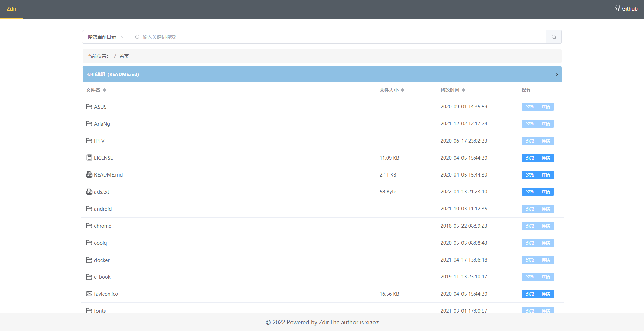The height and width of the screenshot is (331, 644).
Task: Click the README.md text file icon
Action: click(x=89, y=174)
